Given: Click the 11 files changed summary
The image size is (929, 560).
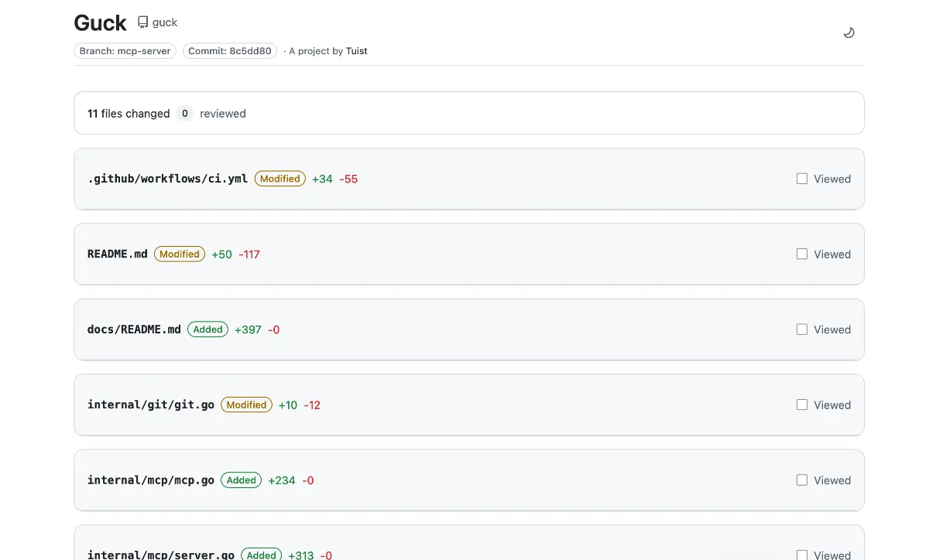Looking at the screenshot, I should [129, 113].
